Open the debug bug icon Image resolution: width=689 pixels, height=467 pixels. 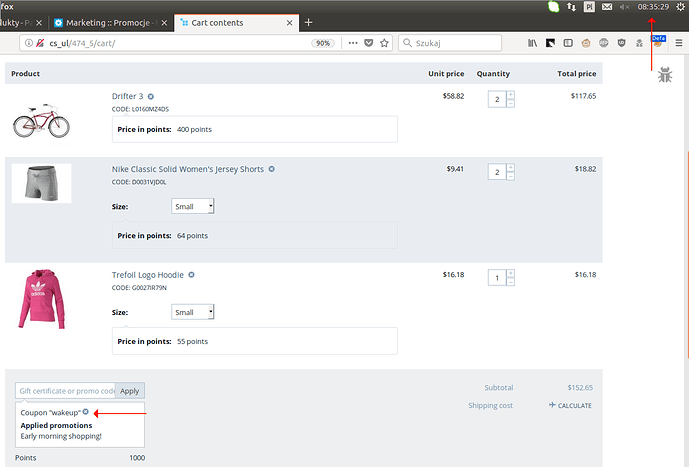pyautogui.click(x=665, y=75)
